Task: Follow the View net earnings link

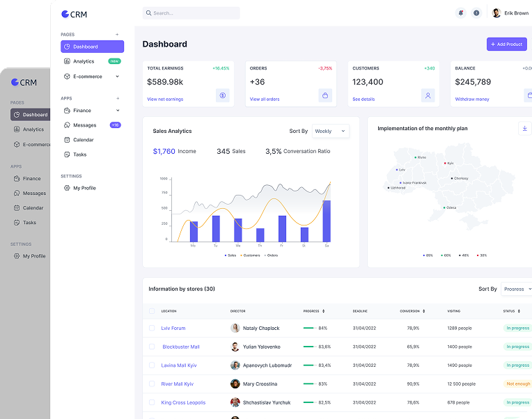Action: coord(165,100)
